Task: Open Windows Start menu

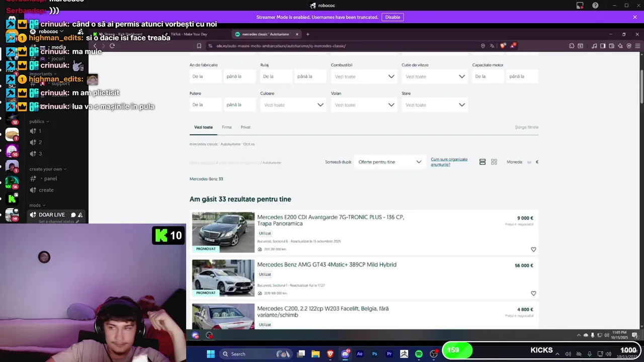Action: coord(210,354)
